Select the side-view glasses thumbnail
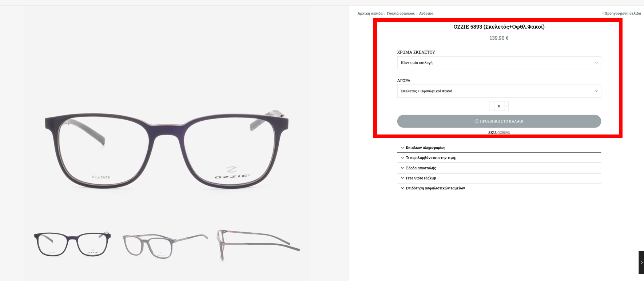 point(258,245)
